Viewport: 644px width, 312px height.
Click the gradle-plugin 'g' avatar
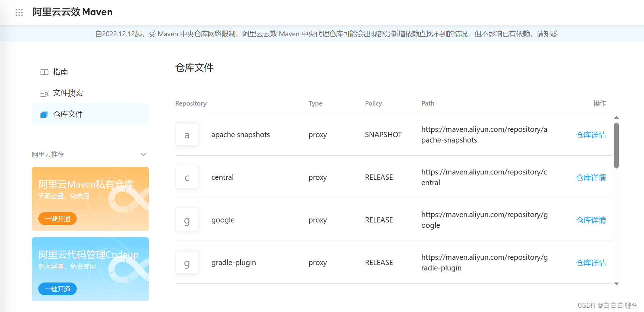[x=187, y=262]
